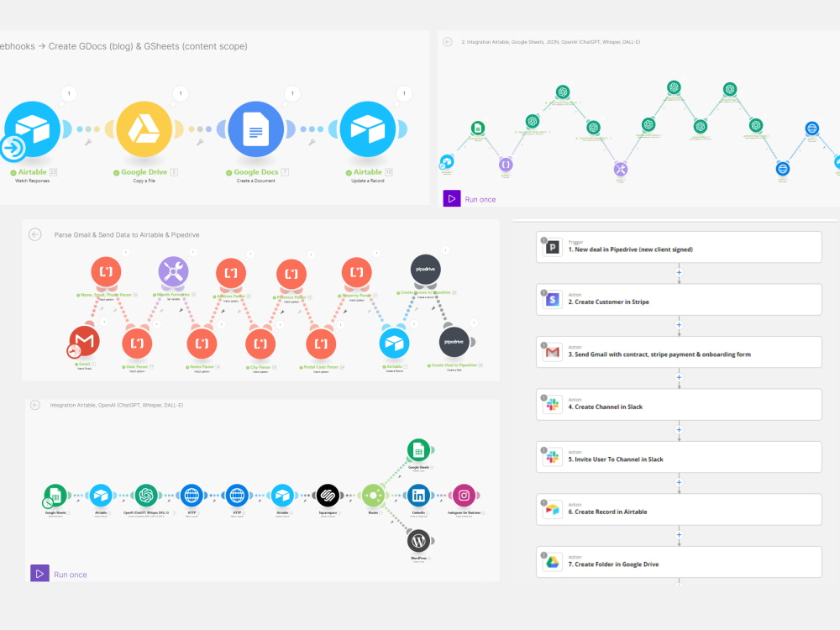
Task: Select Google Sheets trigger module with clock badge
Action: click(55, 496)
